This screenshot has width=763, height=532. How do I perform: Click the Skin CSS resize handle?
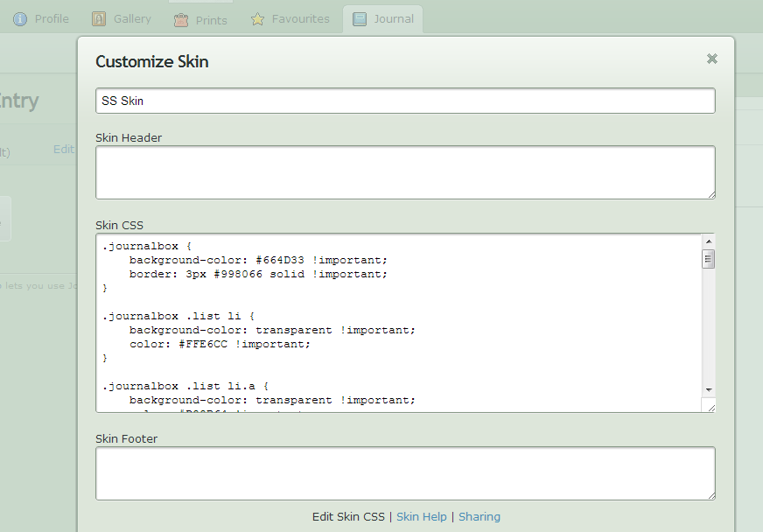click(x=710, y=406)
